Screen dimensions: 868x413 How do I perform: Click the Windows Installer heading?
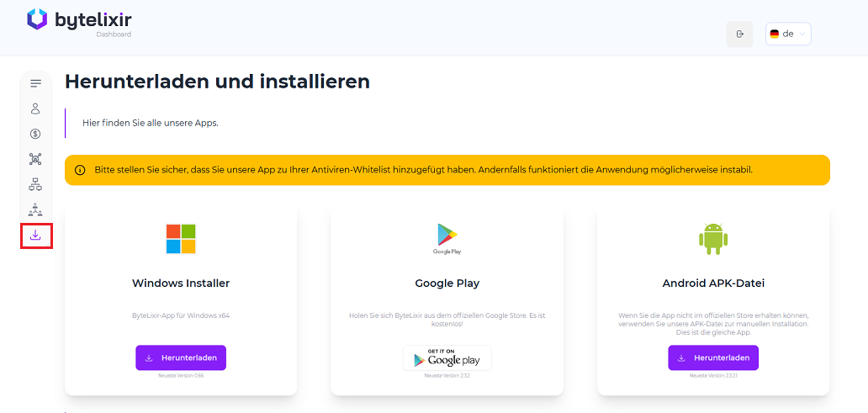181,283
